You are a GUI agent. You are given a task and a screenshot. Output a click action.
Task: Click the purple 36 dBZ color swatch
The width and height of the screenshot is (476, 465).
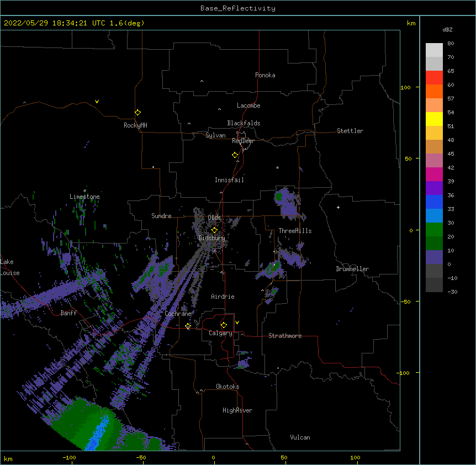(434, 188)
